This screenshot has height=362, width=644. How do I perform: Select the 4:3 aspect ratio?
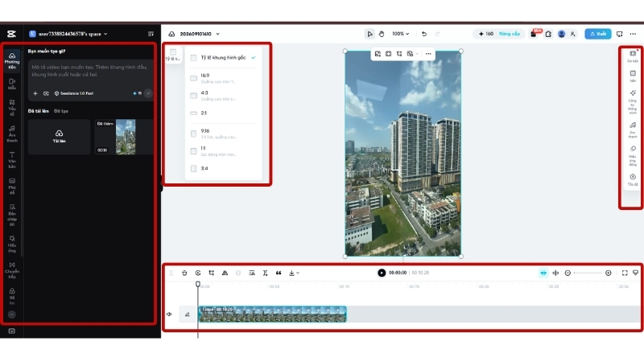(224, 96)
